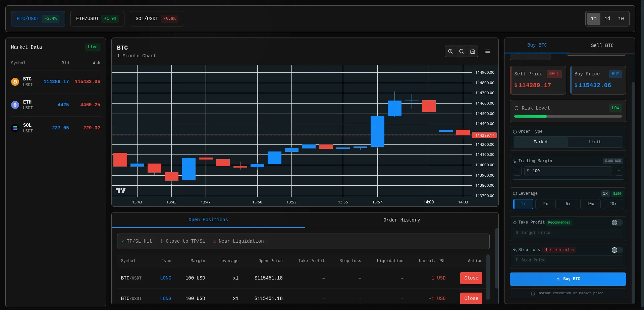Image resolution: width=644 pixels, height=310 pixels.
Task: Enable the Take Profit toggle
Action: pos(617,223)
